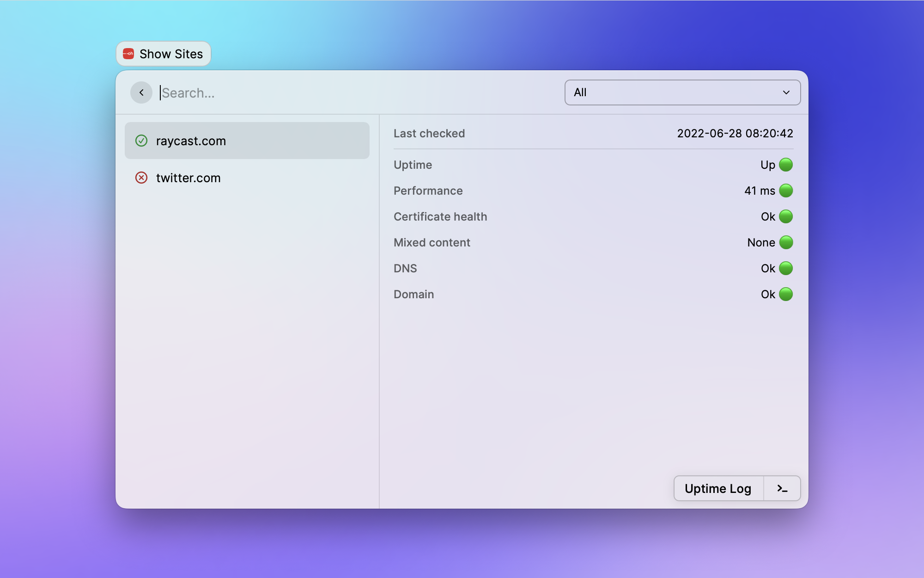Screen dimensions: 924x578
Task: Click the green Mixed content status dot
Action: [786, 242]
